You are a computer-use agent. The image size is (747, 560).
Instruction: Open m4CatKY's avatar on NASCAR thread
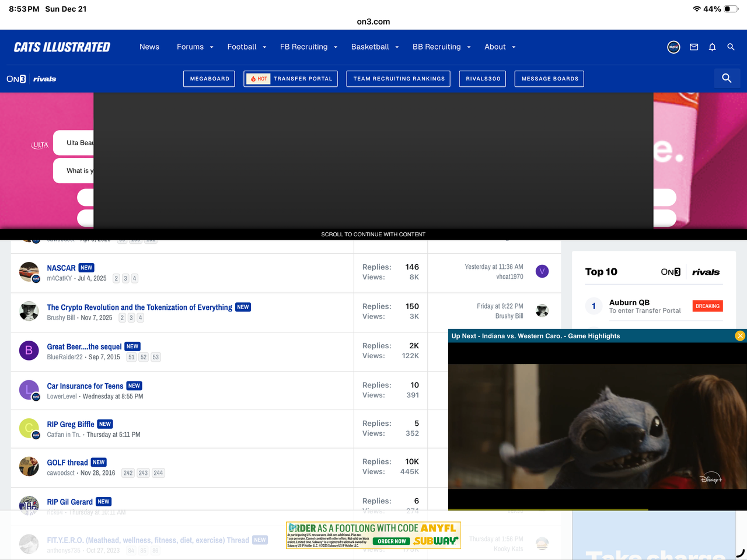pyautogui.click(x=29, y=272)
